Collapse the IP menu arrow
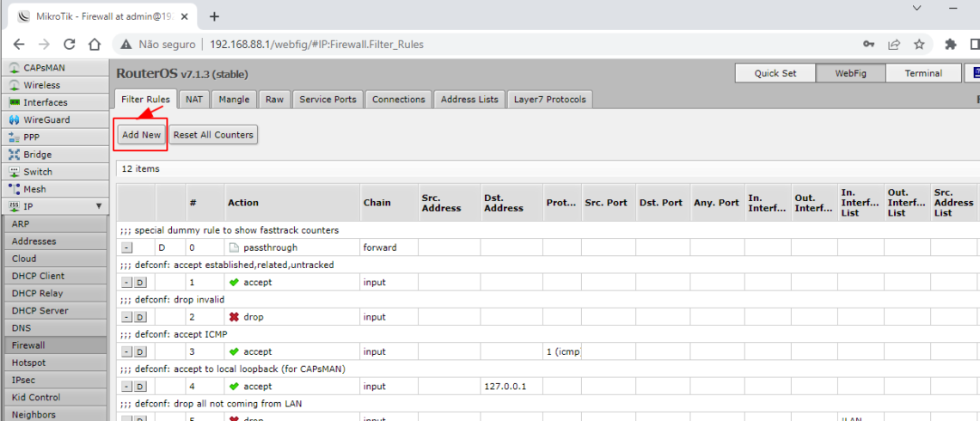This screenshot has height=421, width=980. tap(98, 206)
